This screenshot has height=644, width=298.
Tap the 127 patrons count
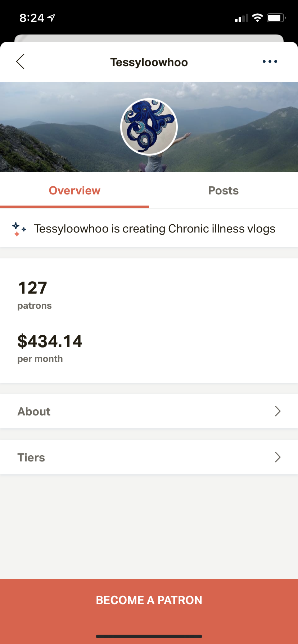coord(35,295)
